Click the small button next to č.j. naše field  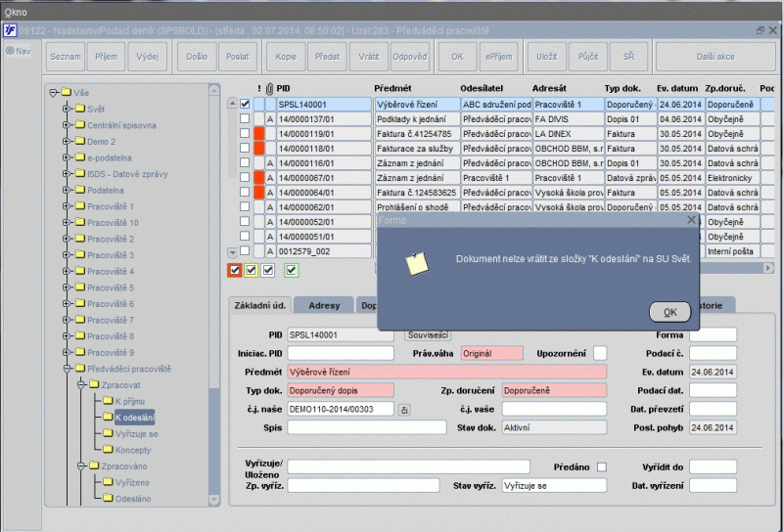(x=404, y=410)
